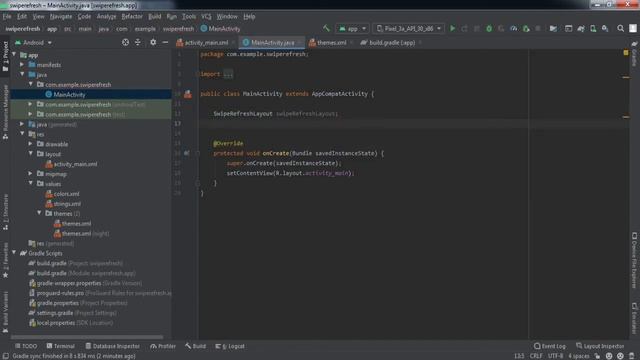
Task: Click the 4 spaces indent status entry
Action: [x=578, y=356]
